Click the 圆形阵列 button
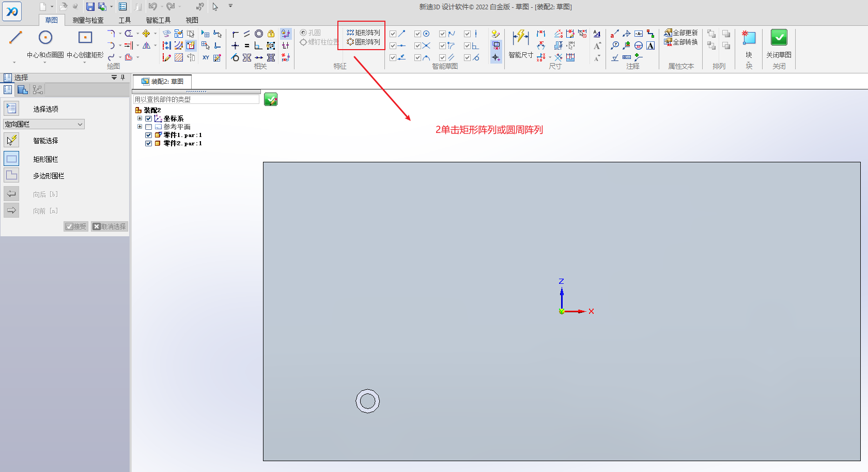This screenshot has width=868, height=472. [x=364, y=42]
